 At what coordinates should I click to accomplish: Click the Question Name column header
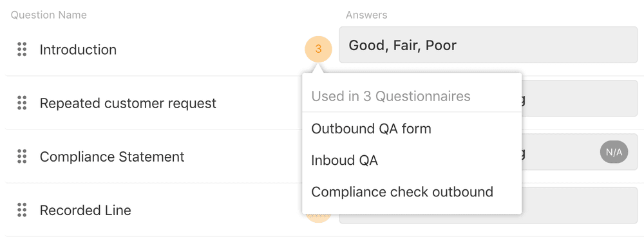click(x=48, y=15)
